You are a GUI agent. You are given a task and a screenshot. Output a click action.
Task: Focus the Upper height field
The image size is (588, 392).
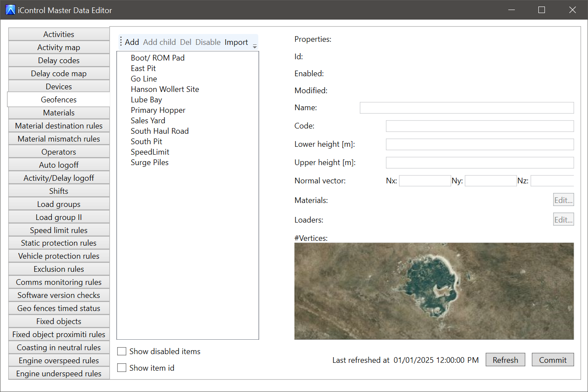point(480,162)
